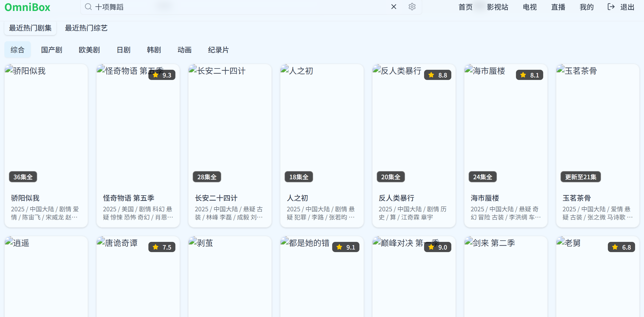Clear the search box text
Image resolution: width=644 pixels, height=317 pixels.
(x=394, y=7)
